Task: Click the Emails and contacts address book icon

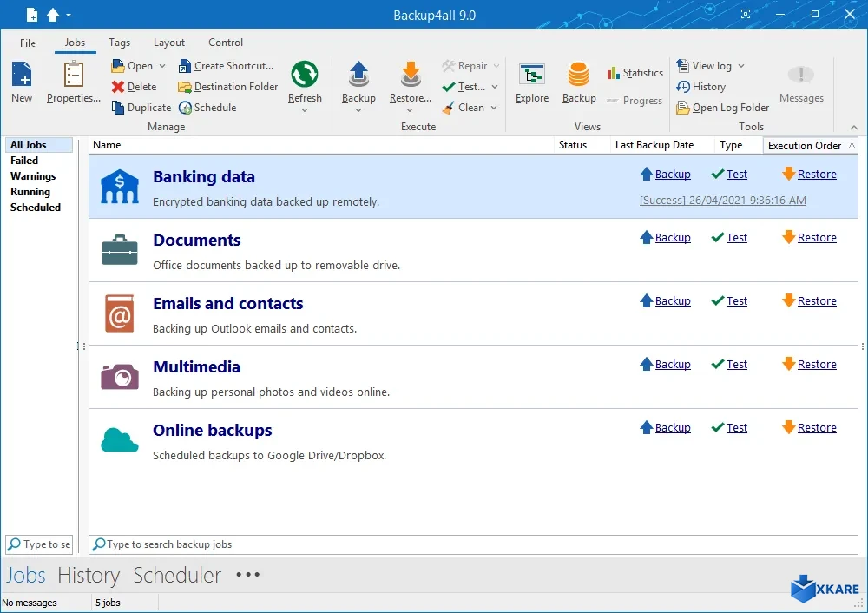Action: pos(120,313)
